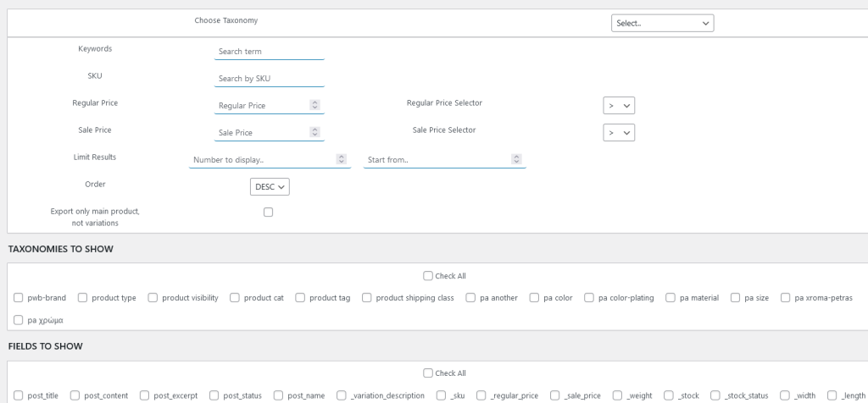This screenshot has width=868, height=403.
Task: Click the Start from spinner arrows
Action: 516,159
